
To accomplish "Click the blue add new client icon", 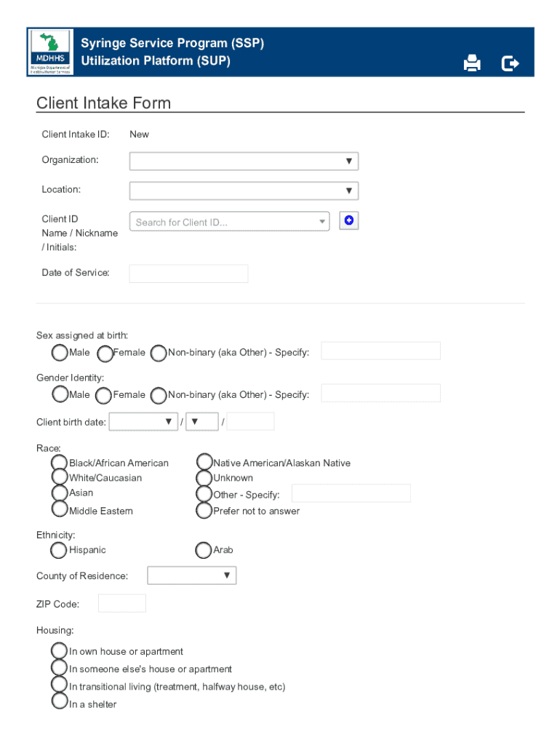I will click(x=348, y=220).
